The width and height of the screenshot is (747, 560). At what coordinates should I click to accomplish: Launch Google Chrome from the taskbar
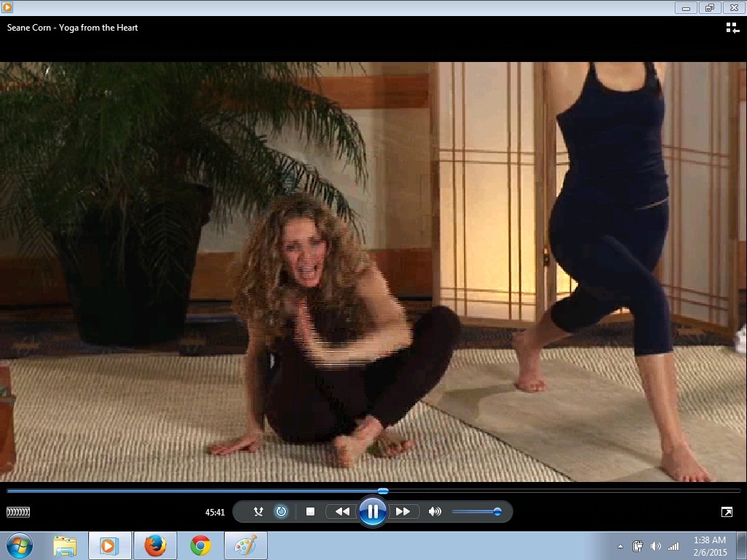(x=201, y=545)
